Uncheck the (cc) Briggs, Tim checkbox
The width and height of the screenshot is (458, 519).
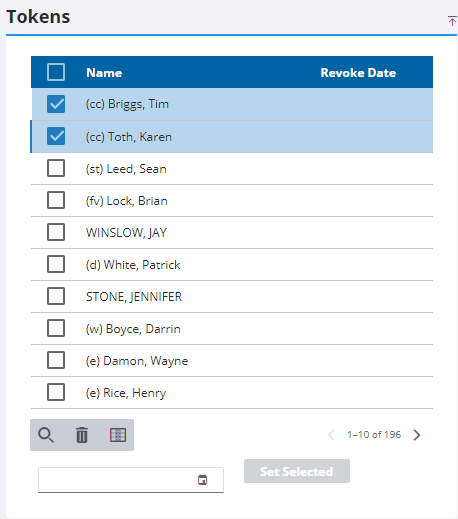(56, 104)
